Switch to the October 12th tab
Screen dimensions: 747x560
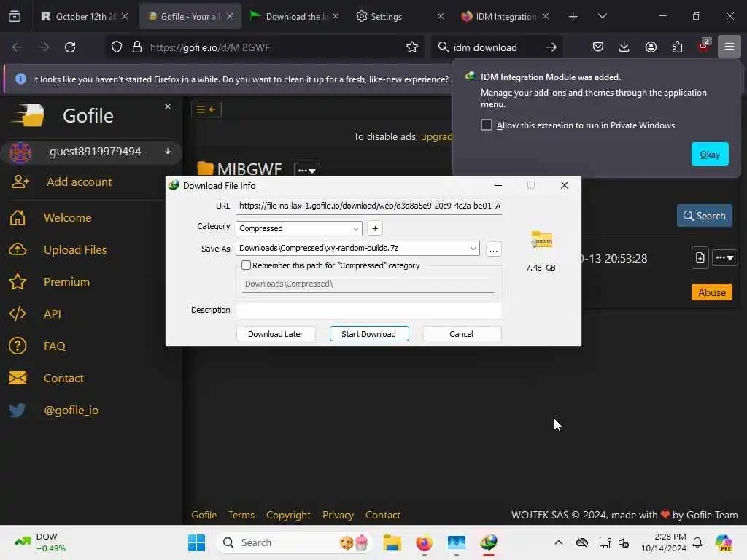[x=85, y=17]
